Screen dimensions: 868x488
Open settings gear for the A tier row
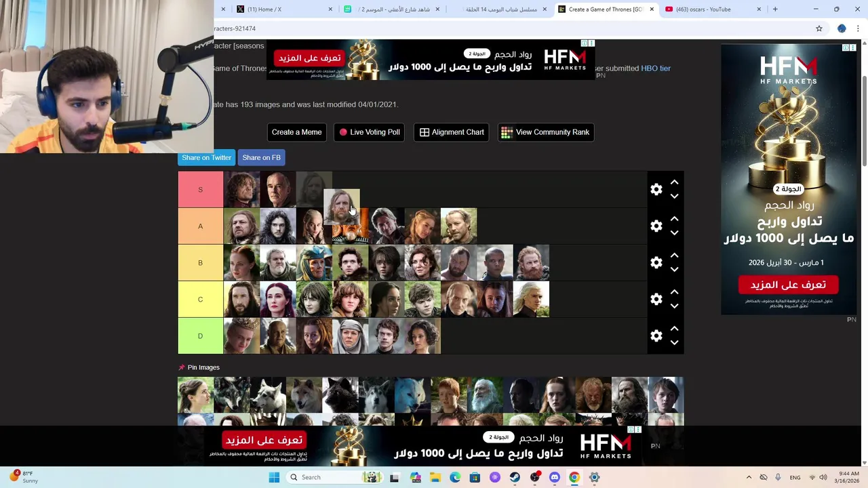click(656, 226)
